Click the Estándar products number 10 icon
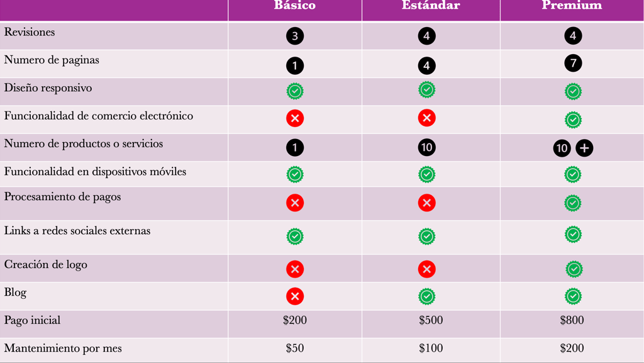Image resolution: width=644 pixels, height=363 pixels. (427, 147)
